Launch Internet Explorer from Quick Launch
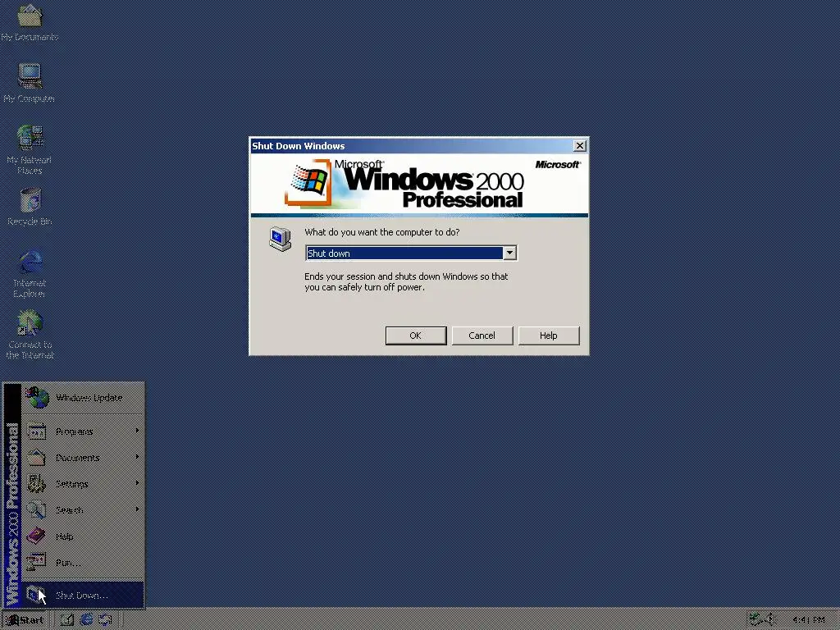 (86, 620)
